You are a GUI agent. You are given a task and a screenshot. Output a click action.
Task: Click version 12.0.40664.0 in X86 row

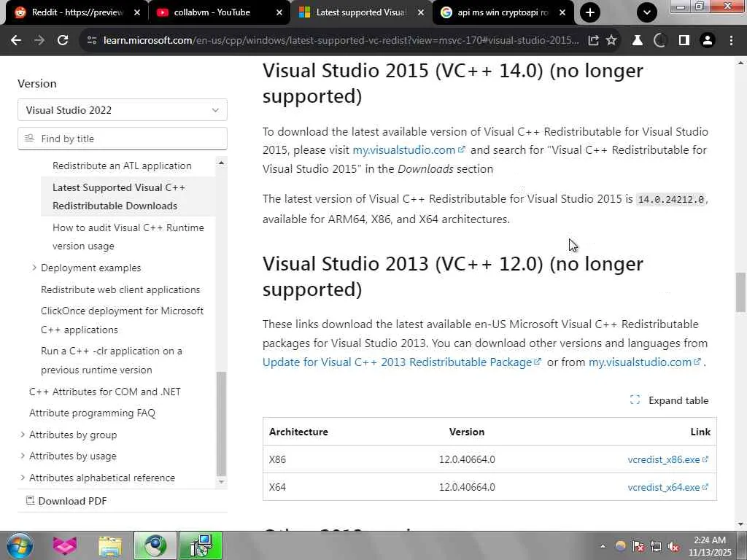tap(467, 459)
